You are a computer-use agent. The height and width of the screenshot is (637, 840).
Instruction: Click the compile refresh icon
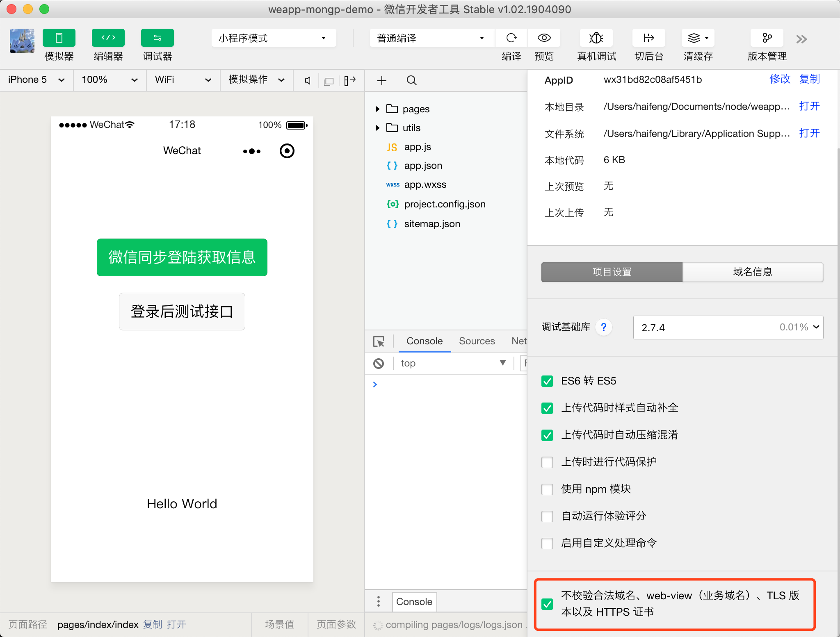511,38
